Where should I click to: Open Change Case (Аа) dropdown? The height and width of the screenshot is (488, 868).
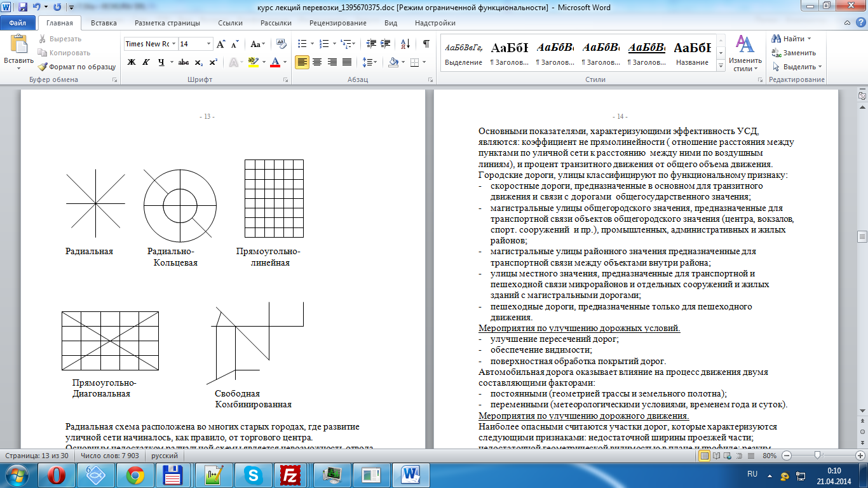257,44
